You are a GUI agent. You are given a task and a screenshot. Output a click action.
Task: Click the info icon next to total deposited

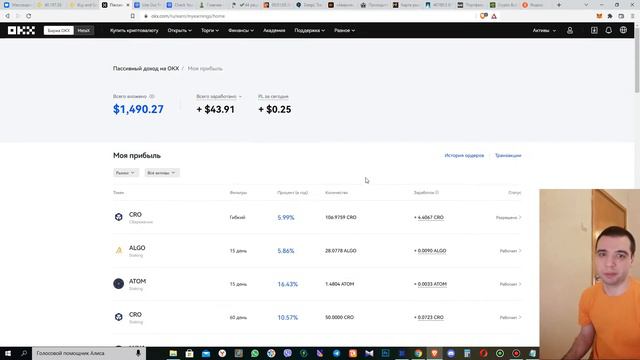point(152,96)
